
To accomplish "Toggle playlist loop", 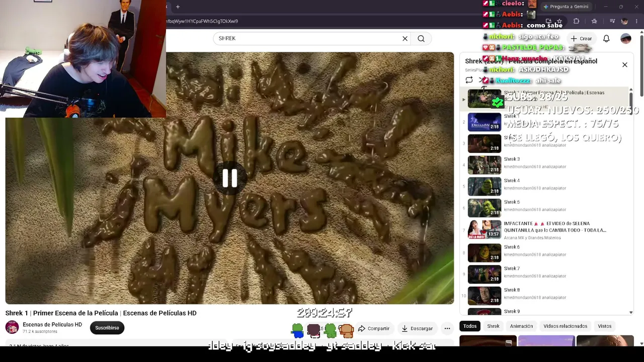I will coord(469,80).
